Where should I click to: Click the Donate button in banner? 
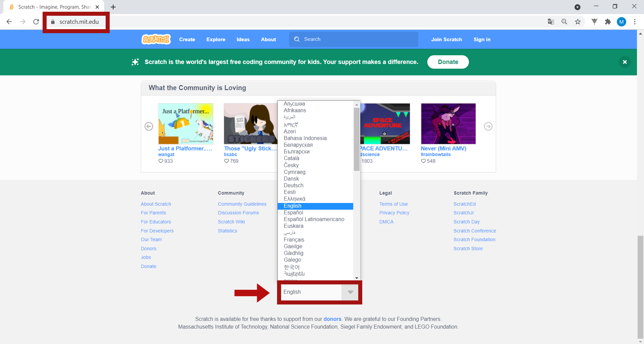(x=448, y=62)
